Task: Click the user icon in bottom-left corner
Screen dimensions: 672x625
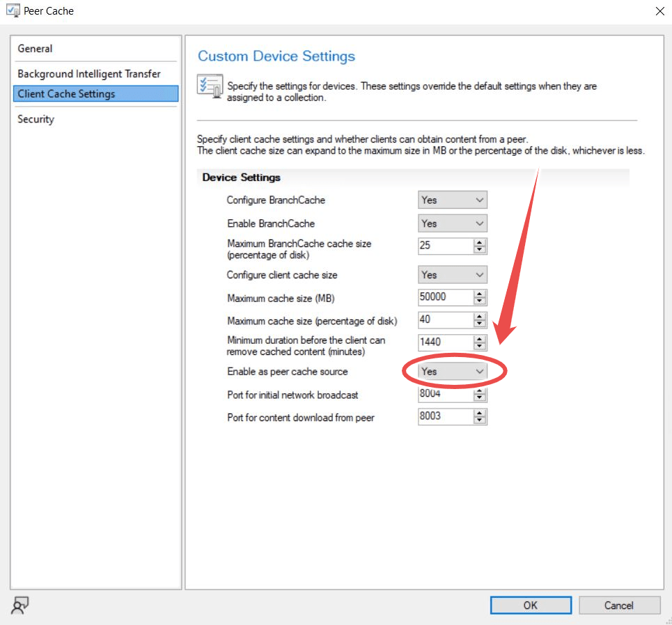Action: point(20,606)
